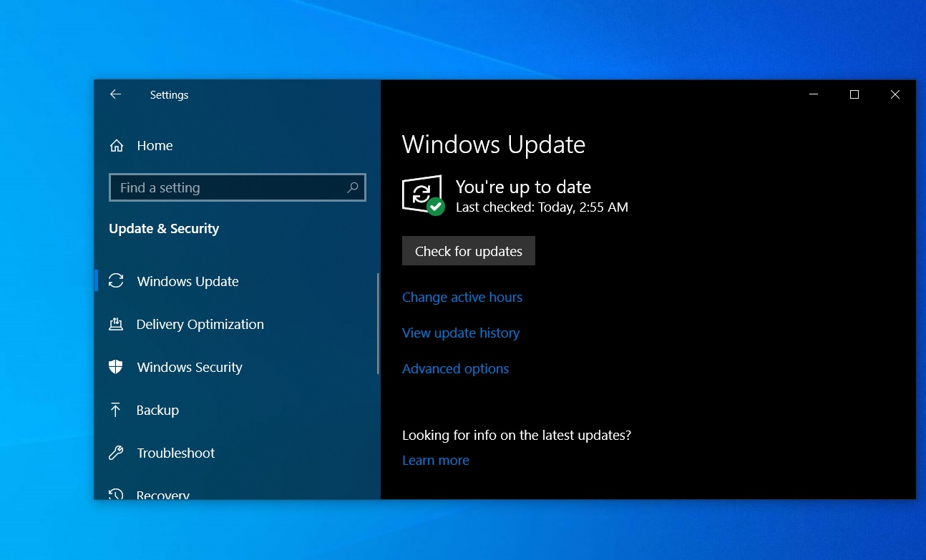Open Change active hours link
Screen dimensions: 926x560
pos(462,297)
